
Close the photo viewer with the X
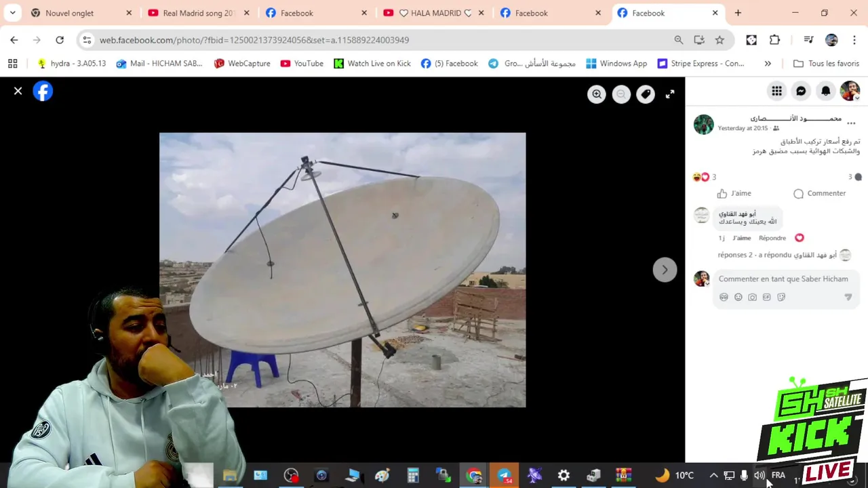point(18,91)
